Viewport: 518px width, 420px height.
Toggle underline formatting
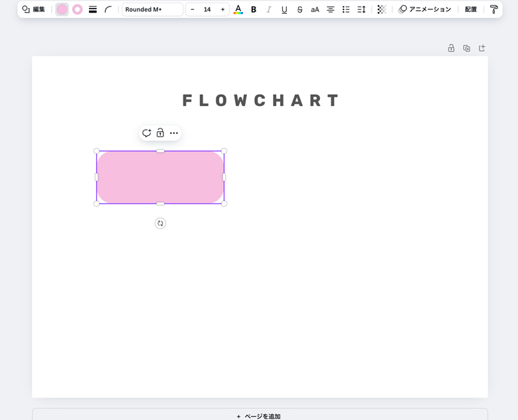284,9
